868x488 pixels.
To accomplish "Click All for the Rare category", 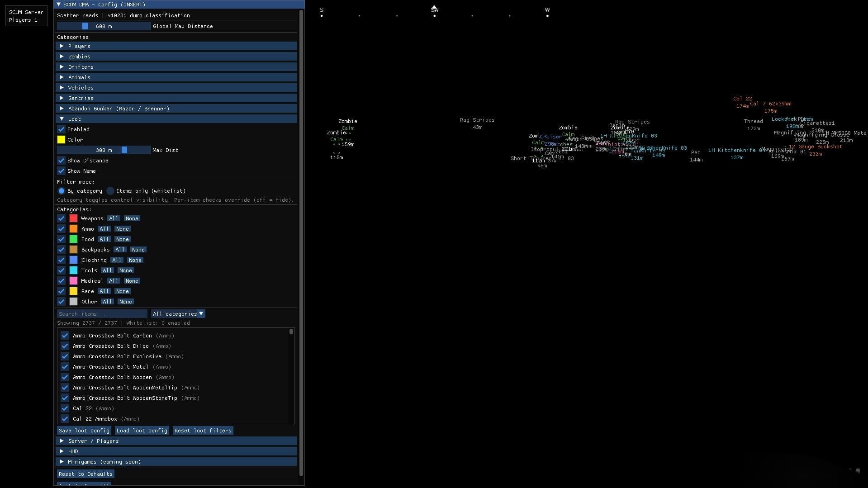I will pos(104,291).
